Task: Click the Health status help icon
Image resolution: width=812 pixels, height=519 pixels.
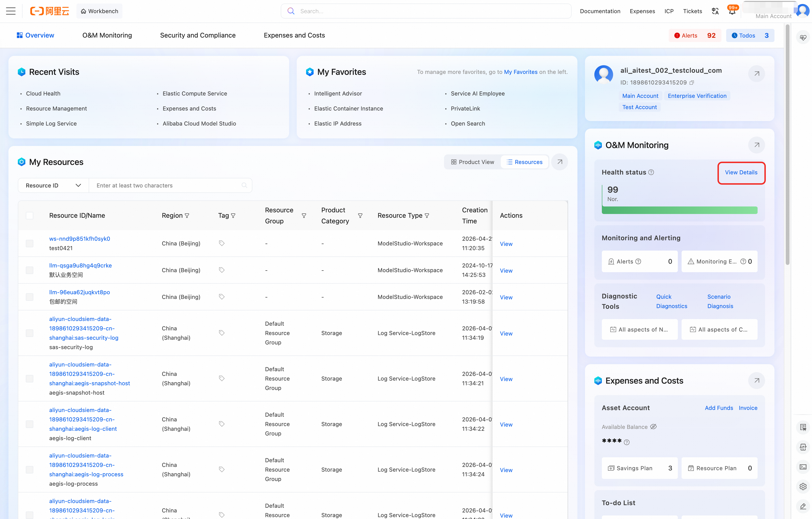Action: tap(651, 172)
